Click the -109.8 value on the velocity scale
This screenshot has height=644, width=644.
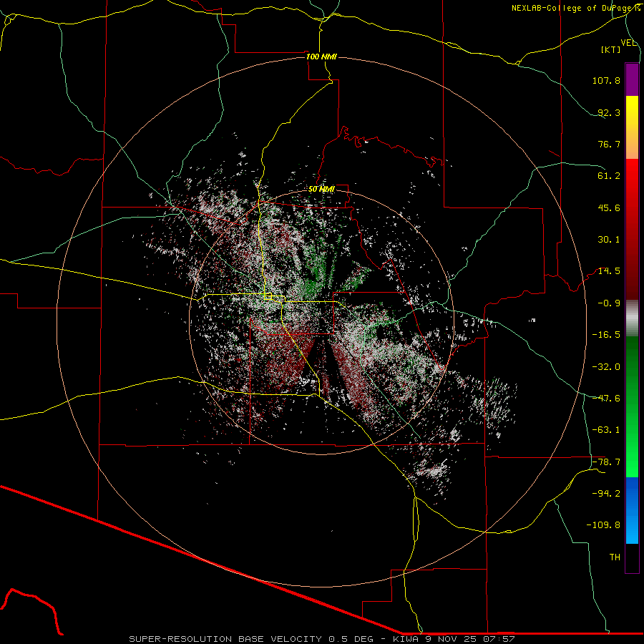click(603, 525)
